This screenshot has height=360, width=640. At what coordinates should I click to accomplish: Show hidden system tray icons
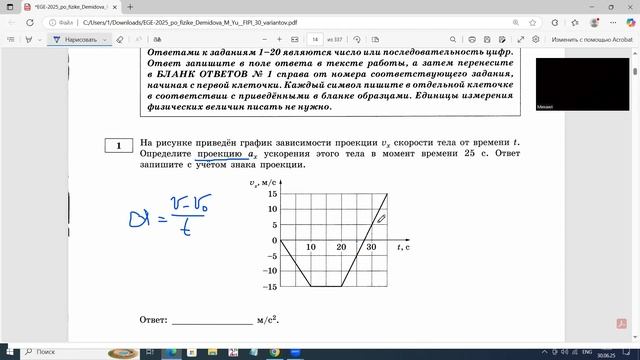pos(544,352)
